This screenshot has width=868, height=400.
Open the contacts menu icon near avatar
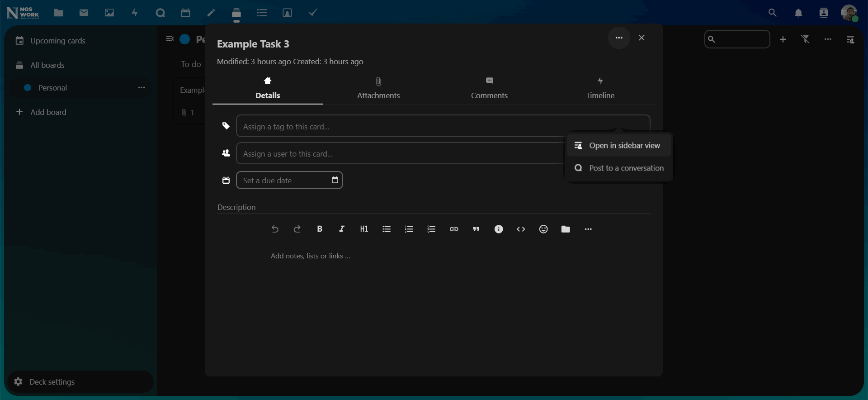(x=824, y=13)
